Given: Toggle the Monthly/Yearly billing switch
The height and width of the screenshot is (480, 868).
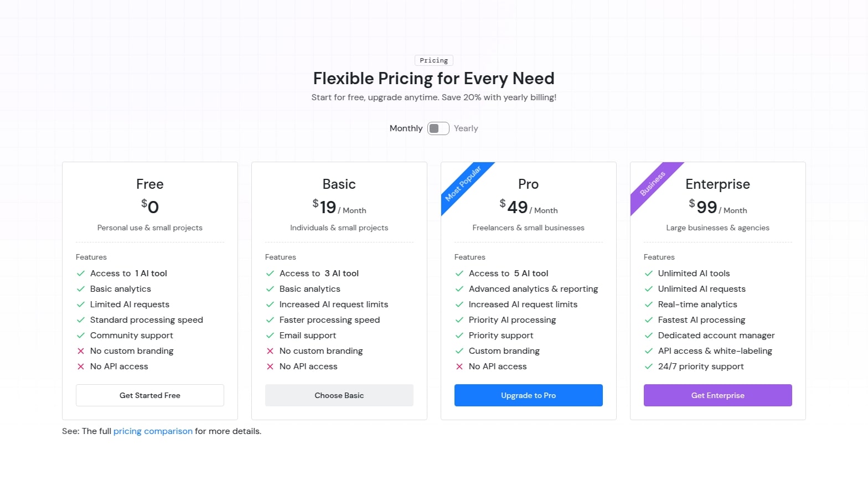Looking at the screenshot, I should pyautogui.click(x=438, y=128).
